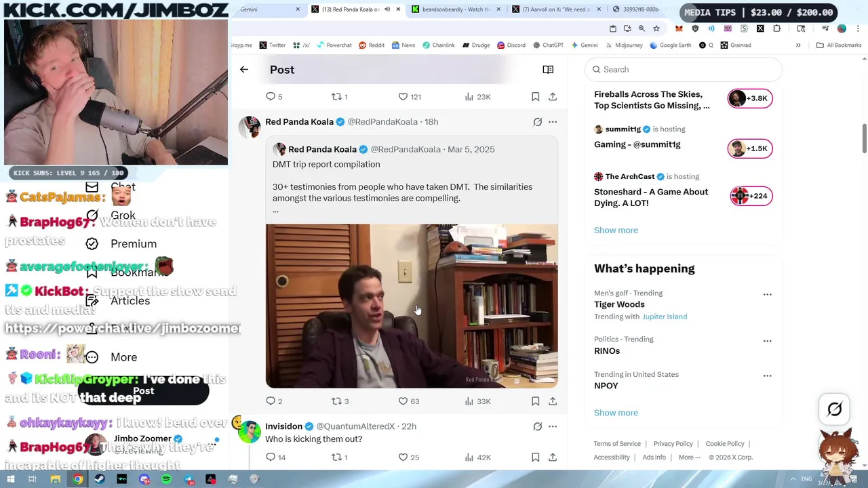
Task: Bookmark the DMT trip report post
Action: pos(535,401)
